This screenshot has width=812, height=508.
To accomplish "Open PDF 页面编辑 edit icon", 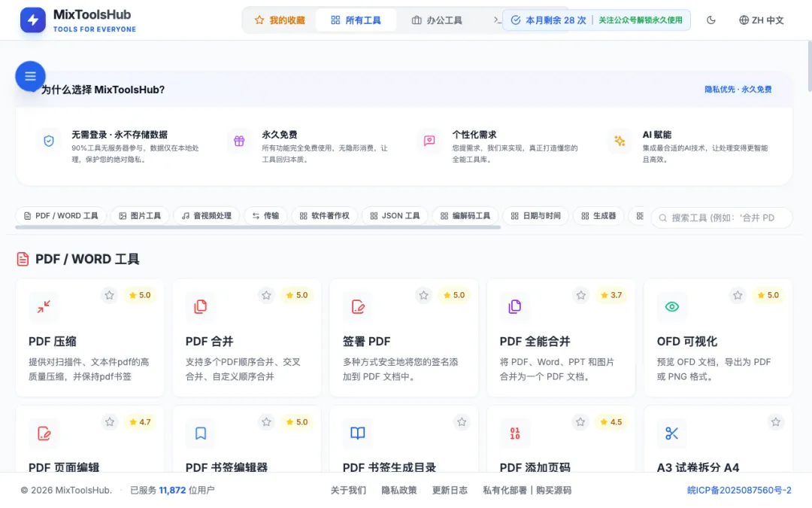I will pyautogui.click(x=44, y=433).
